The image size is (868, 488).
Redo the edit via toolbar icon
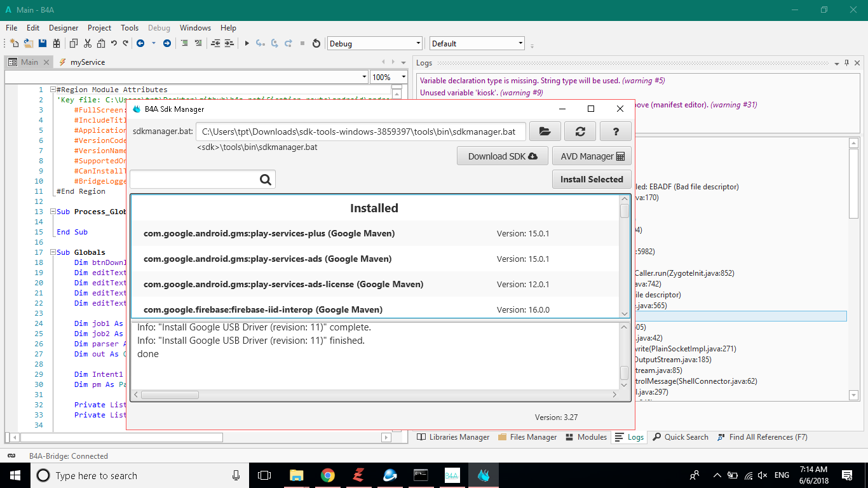click(126, 43)
